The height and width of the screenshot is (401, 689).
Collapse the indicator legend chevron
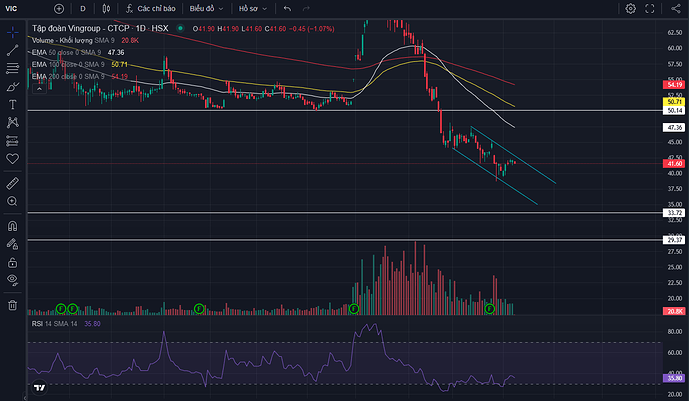(39, 89)
